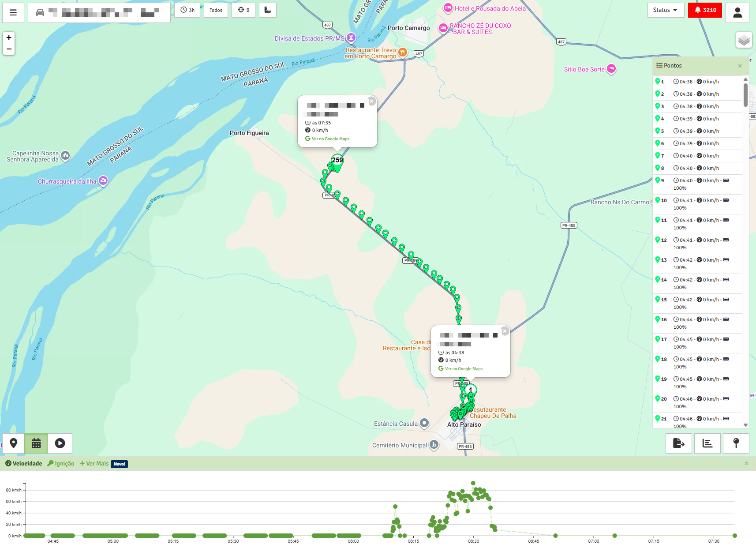Image resolution: width=756 pixels, height=548 pixels.
Task: Close the 07:35 location popup
Action: (x=372, y=101)
